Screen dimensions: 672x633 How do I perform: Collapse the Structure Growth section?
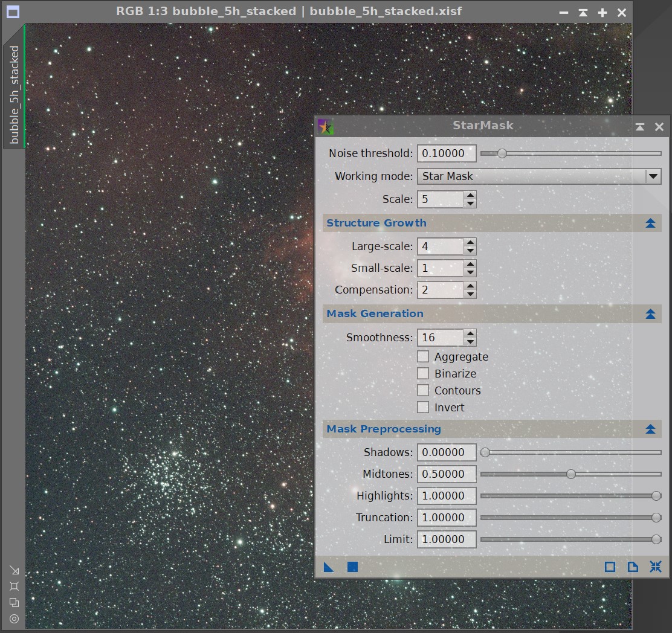pos(650,223)
